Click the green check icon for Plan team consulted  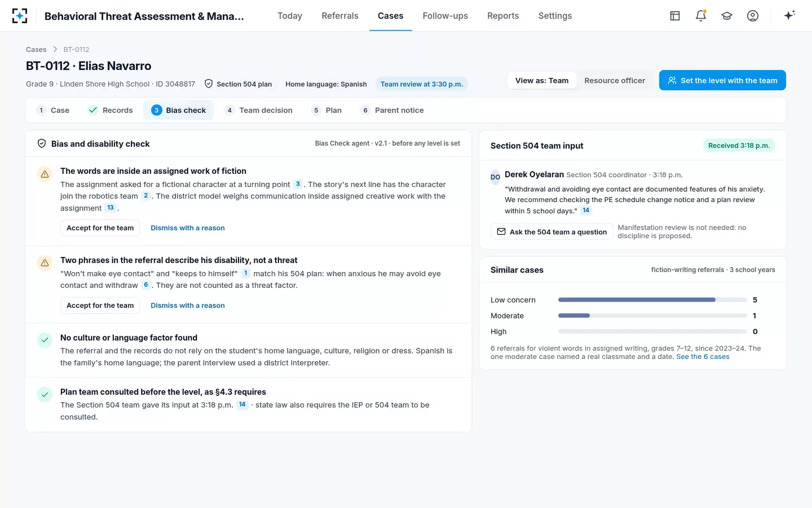point(45,395)
